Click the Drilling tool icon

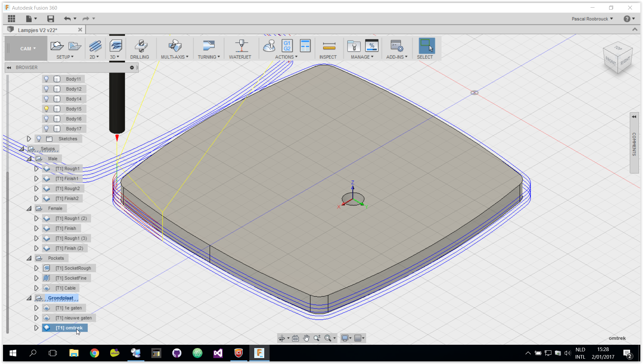point(141,46)
